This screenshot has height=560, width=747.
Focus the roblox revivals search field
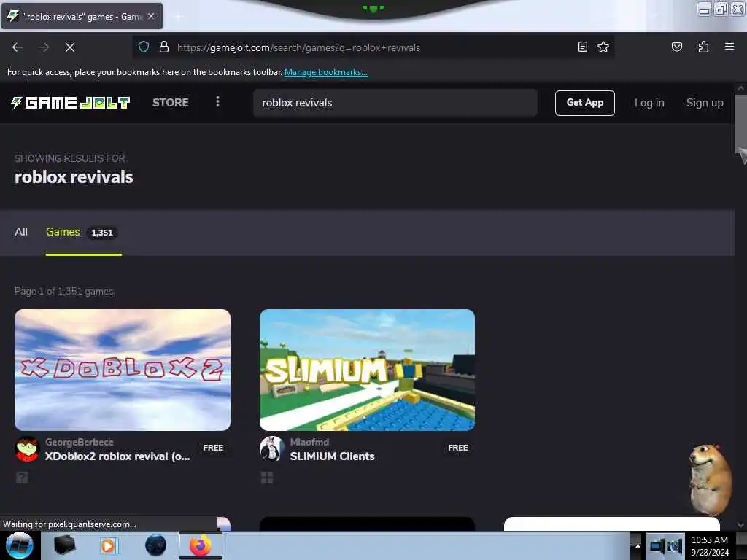coord(395,102)
